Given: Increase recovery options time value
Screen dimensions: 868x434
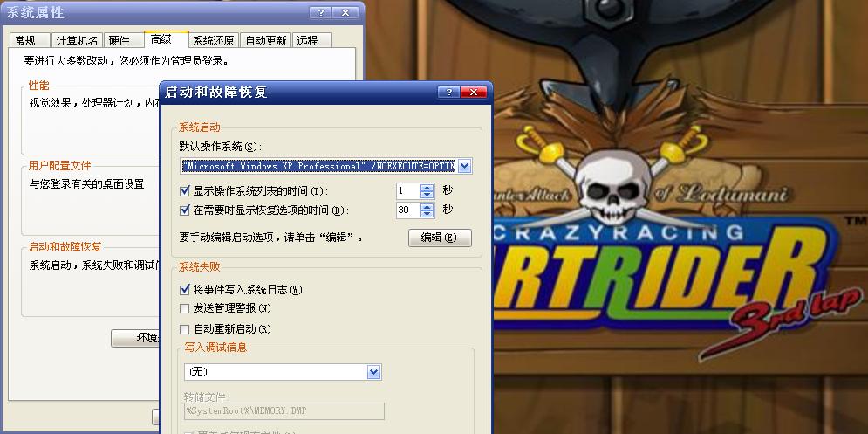Looking at the screenshot, I should pyautogui.click(x=427, y=207).
